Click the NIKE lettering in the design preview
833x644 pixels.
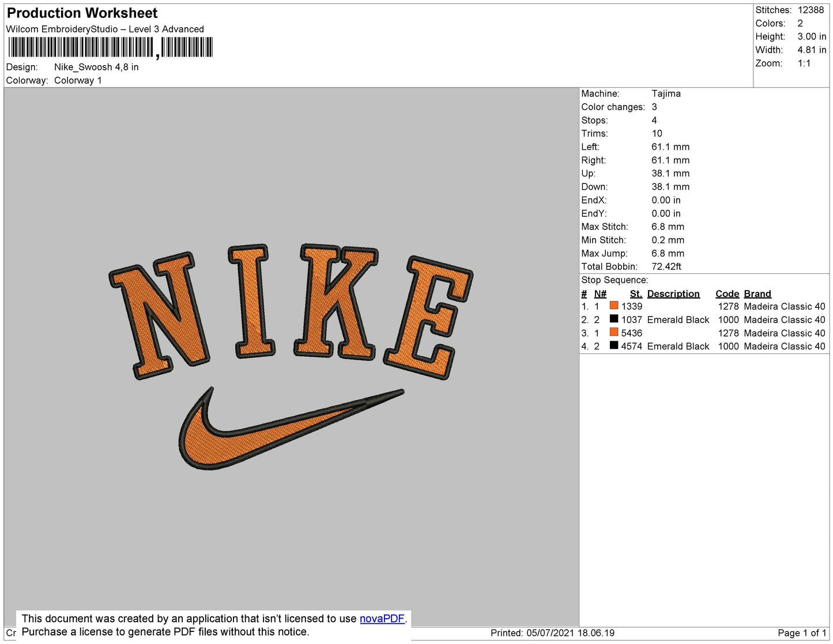pos(291,311)
